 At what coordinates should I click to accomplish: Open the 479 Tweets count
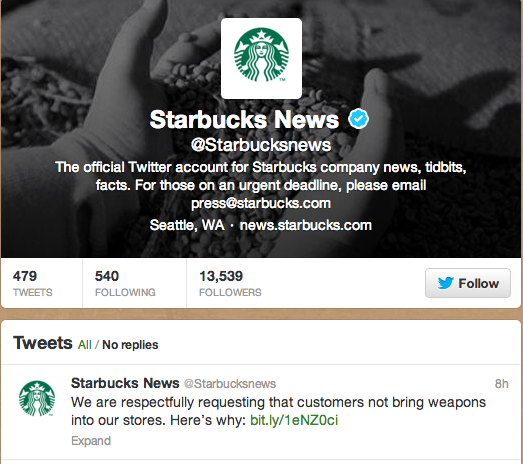33,283
